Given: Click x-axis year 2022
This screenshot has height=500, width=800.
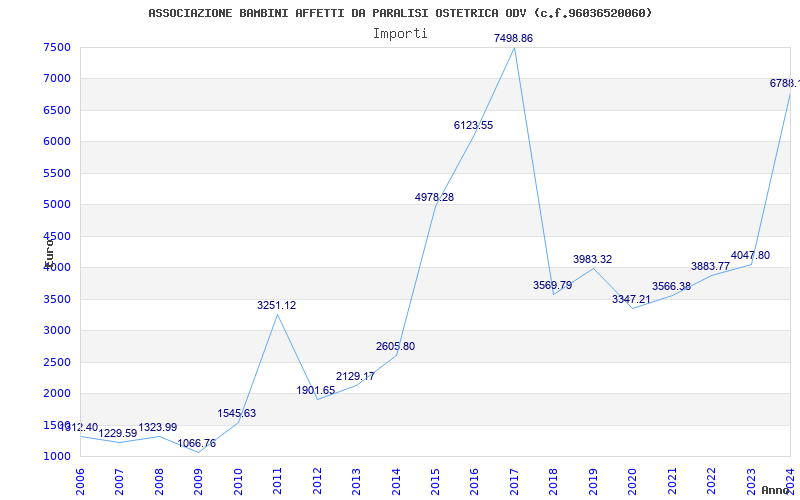Looking at the screenshot, I should click(x=712, y=482).
